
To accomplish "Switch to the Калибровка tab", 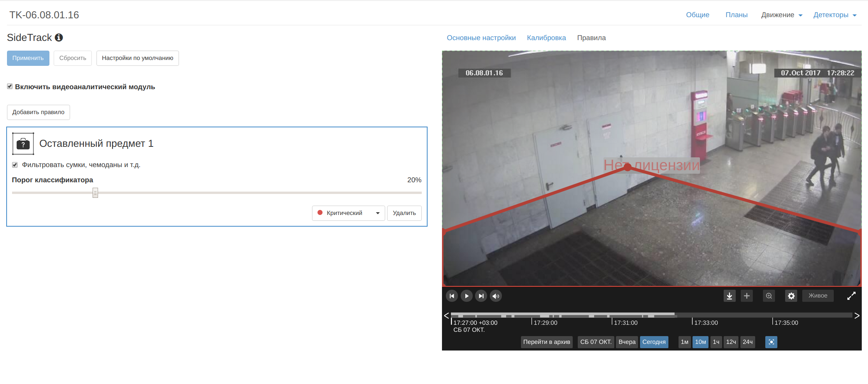I will (546, 38).
